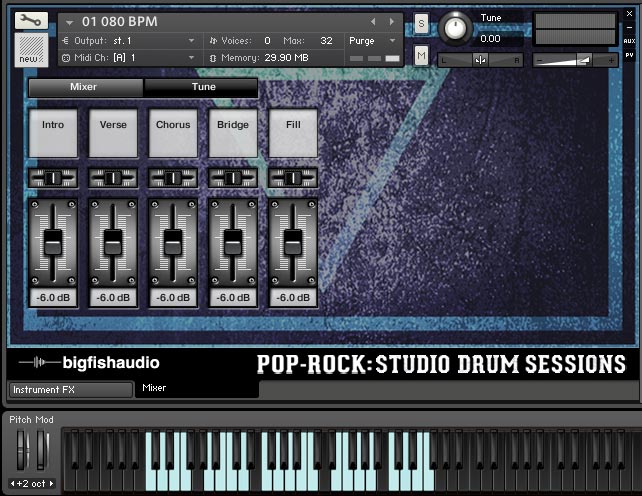Click the 'new' instrument icon thumbnail

pyautogui.click(x=31, y=50)
